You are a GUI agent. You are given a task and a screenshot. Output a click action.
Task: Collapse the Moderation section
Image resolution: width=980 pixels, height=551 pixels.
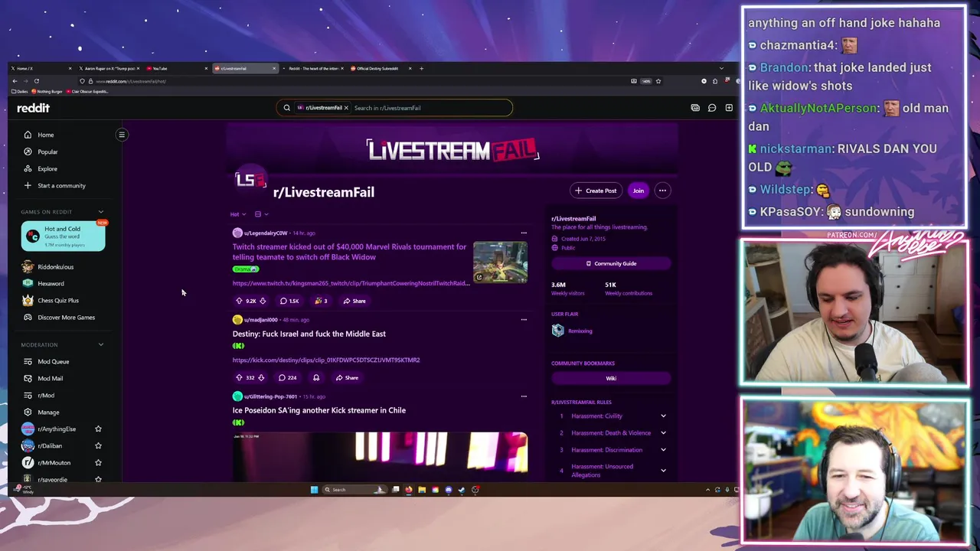click(100, 344)
